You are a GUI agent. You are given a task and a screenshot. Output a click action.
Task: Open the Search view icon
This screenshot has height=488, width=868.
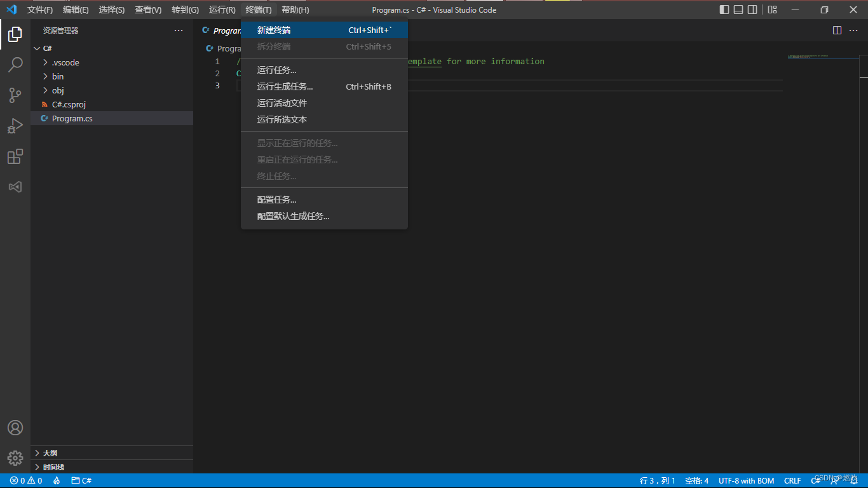15,65
